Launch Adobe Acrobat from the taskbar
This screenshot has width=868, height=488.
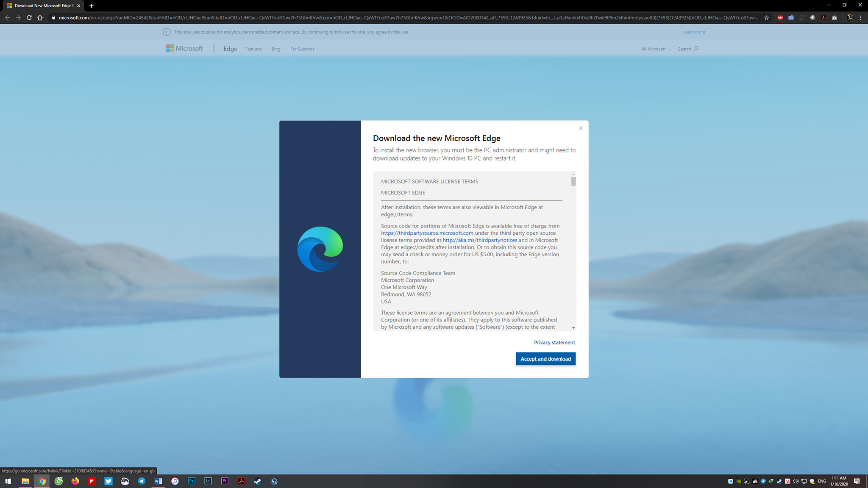click(x=241, y=481)
